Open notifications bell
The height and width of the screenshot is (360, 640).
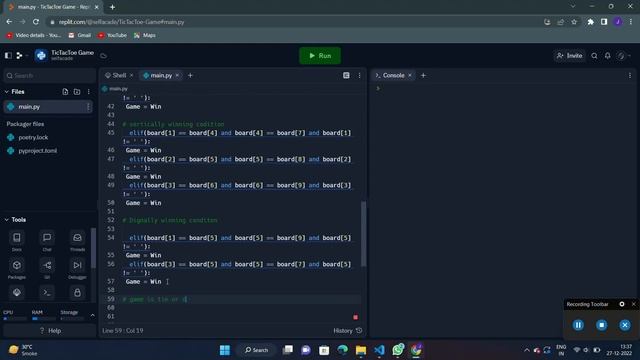607,56
